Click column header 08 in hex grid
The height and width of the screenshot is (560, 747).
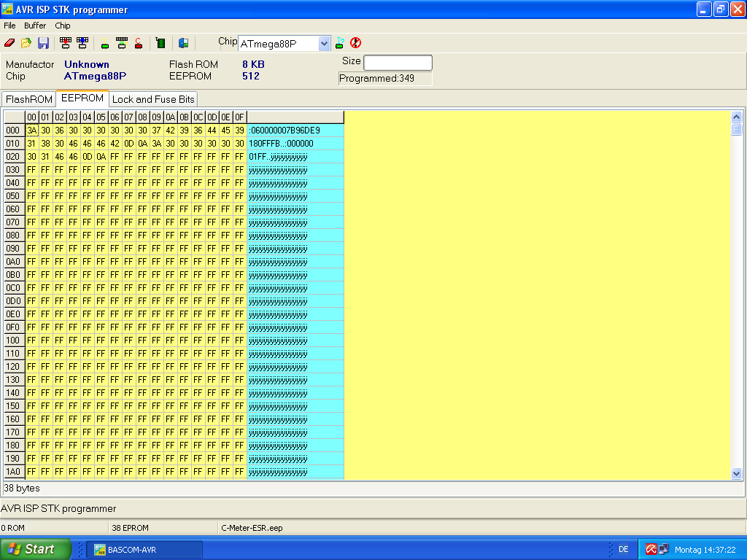point(142,117)
